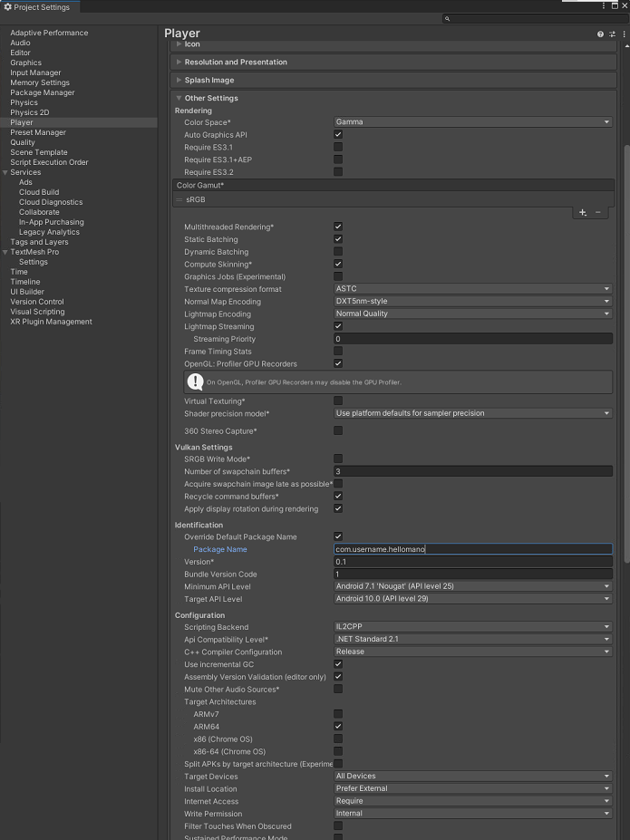Click the GPU Profiler warning info icon
This screenshot has width=630, height=840.
pos(195,381)
